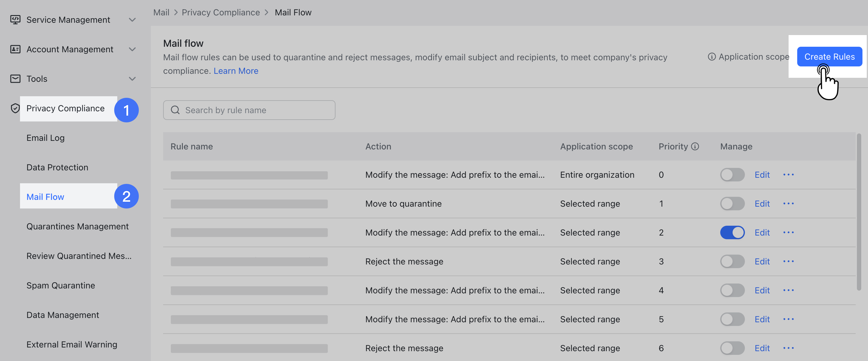Open Quarantines Management from the sidebar
This screenshot has height=361, width=868.
pyautogui.click(x=78, y=226)
